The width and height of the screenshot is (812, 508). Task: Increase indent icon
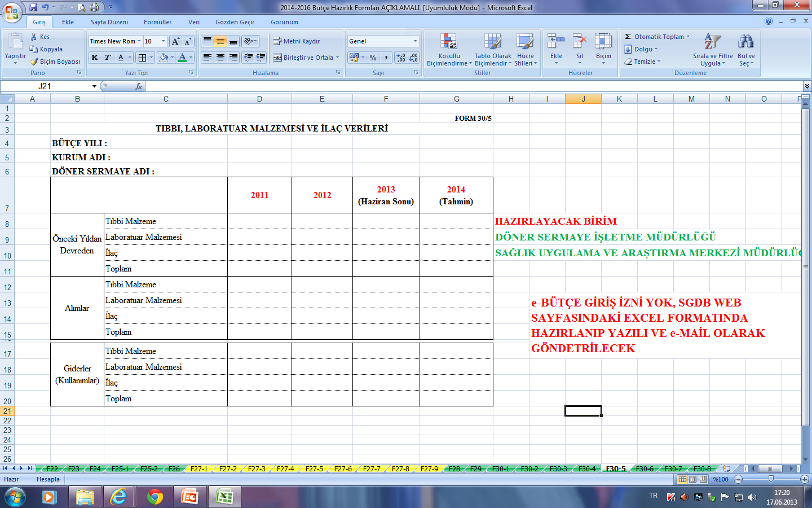pyautogui.click(x=261, y=58)
